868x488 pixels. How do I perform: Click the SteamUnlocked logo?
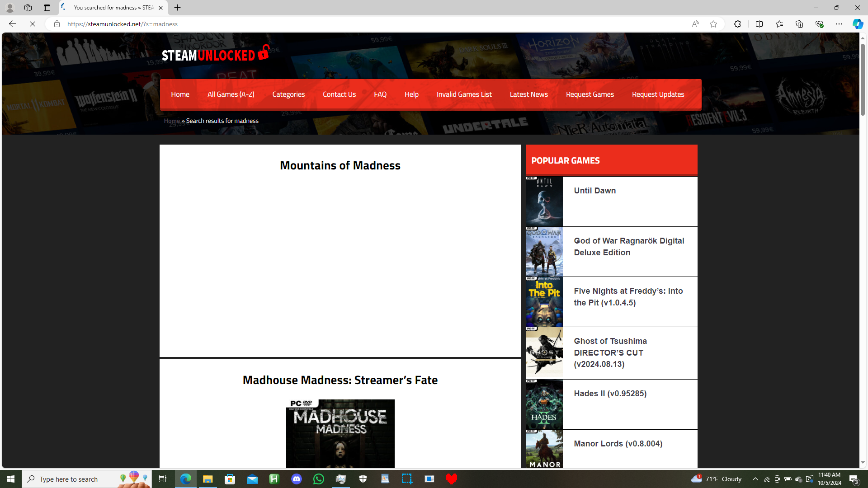pyautogui.click(x=216, y=54)
